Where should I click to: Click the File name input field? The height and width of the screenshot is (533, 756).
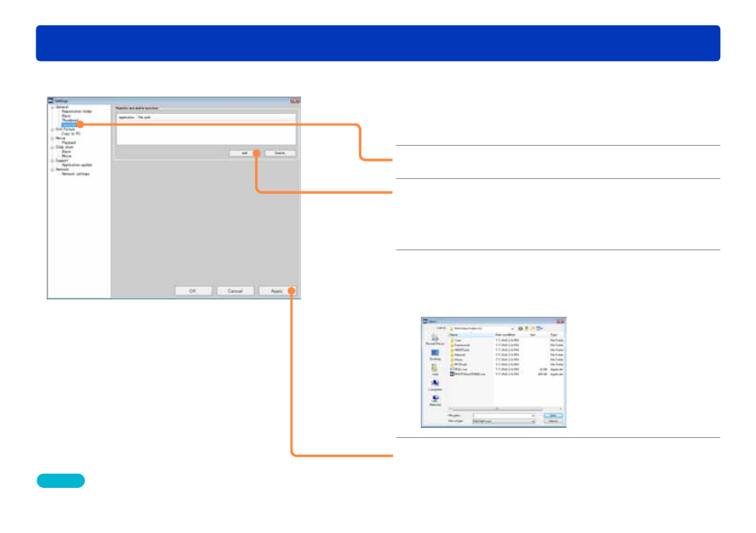click(503, 416)
